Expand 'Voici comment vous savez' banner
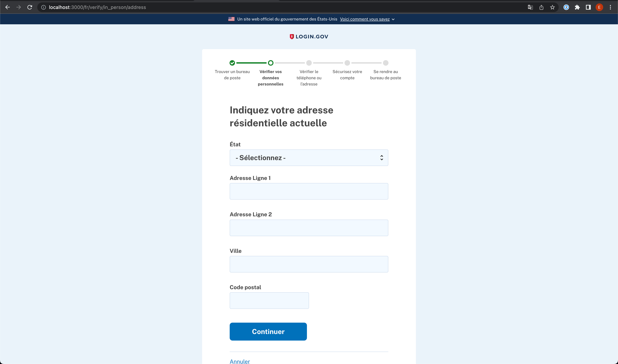Image resolution: width=618 pixels, height=364 pixels. coord(367,19)
